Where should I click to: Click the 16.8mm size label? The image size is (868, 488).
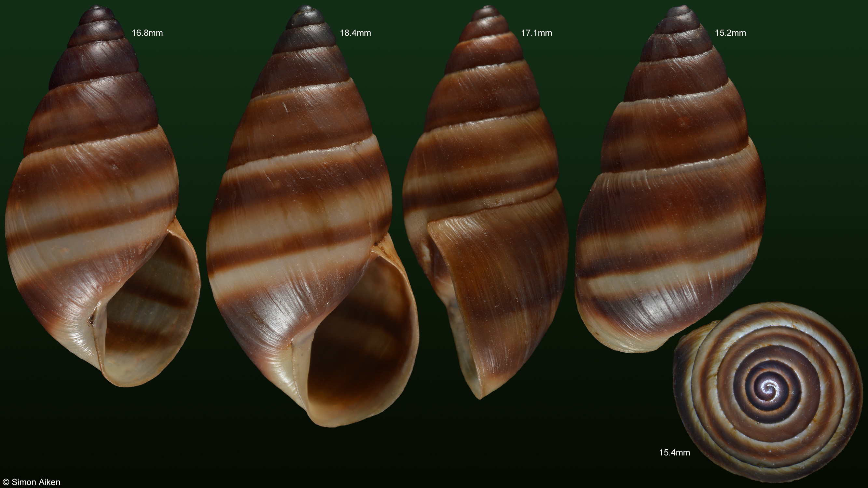147,33
